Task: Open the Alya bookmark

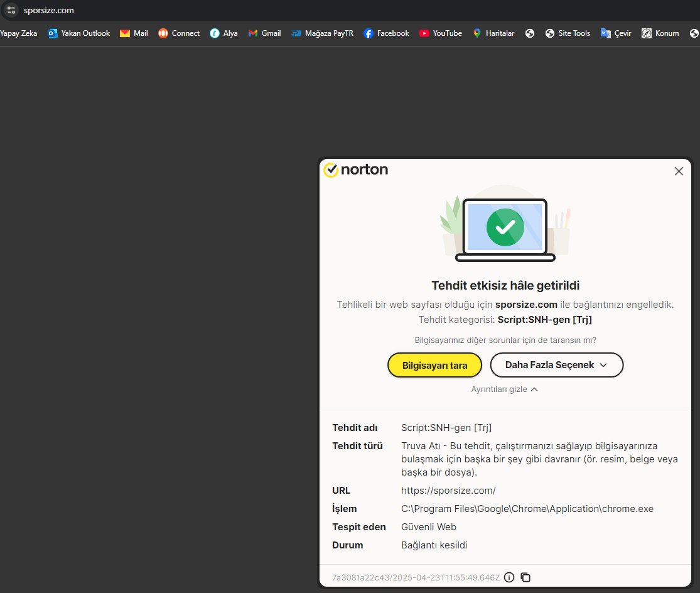Action: point(223,33)
